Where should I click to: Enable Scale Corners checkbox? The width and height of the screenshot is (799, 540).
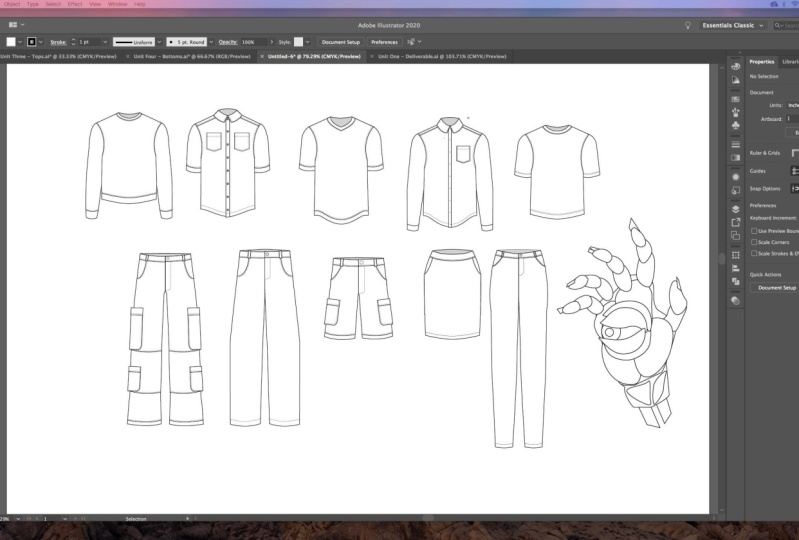pos(754,242)
